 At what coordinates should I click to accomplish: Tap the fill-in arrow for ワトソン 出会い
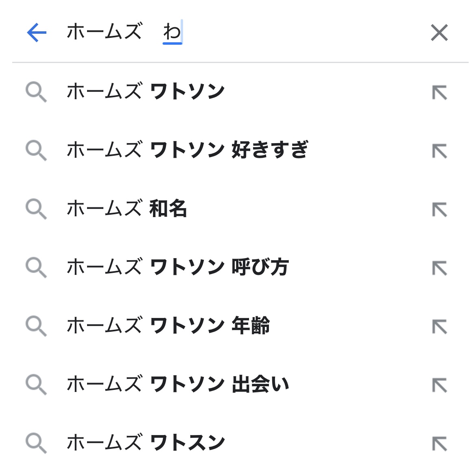(439, 385)
